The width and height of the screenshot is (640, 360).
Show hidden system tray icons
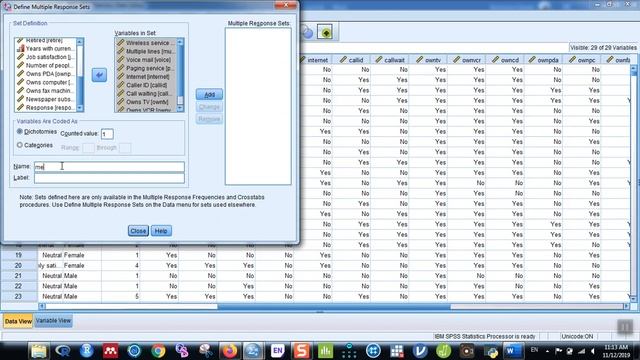547,351
